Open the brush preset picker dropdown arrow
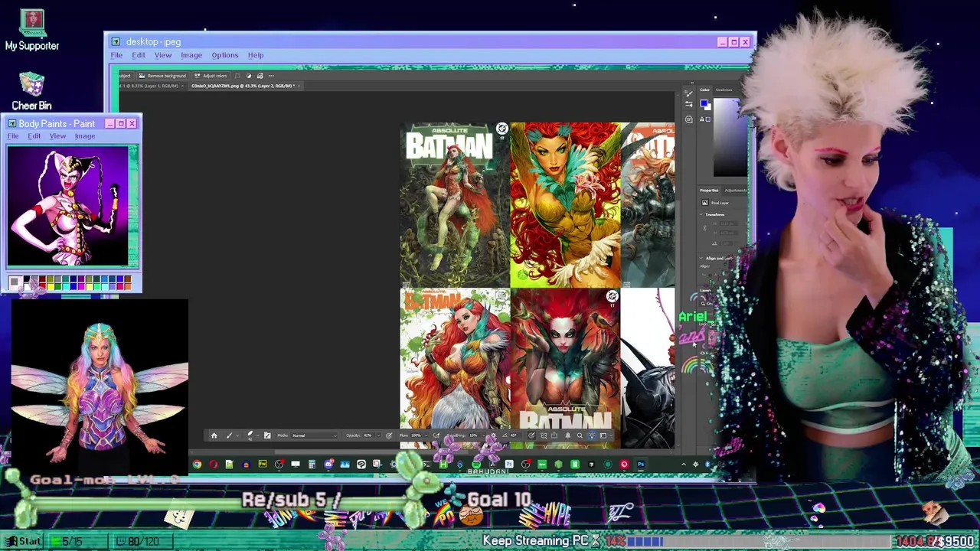Viewport: 980px width, 551px height. pyautogui.click(x=257, y=435)
